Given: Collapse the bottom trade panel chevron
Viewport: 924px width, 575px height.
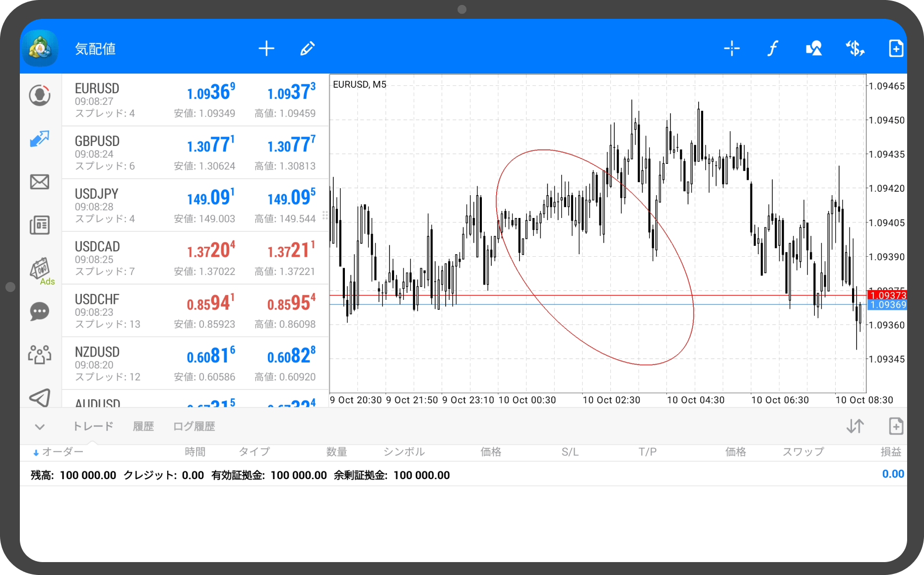Looking at the screenshot, I should (40, 427).
